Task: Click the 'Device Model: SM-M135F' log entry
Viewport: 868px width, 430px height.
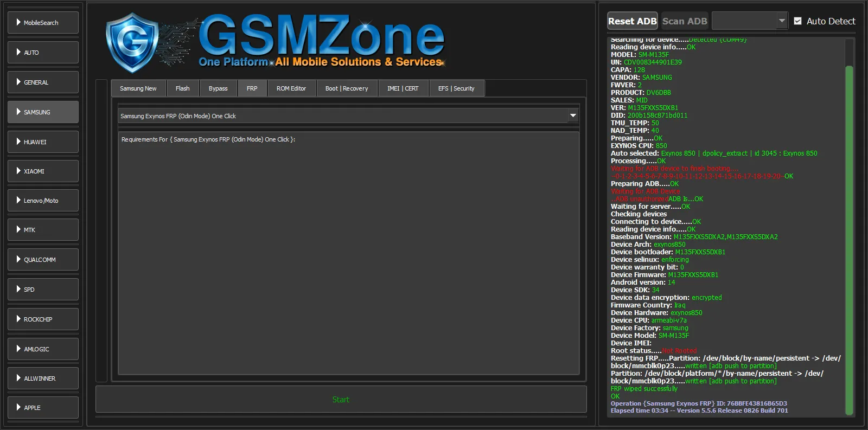Action: (x=650, y=336)
